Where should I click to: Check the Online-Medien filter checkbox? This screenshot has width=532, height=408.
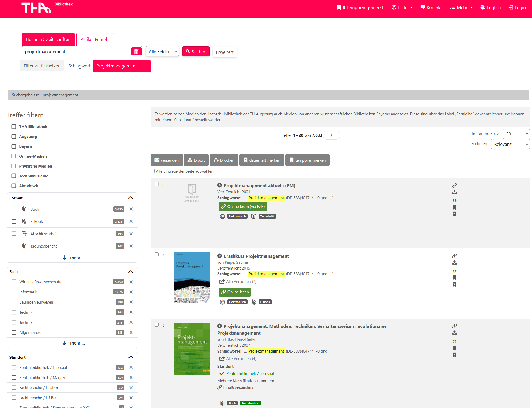click(14, 156)
